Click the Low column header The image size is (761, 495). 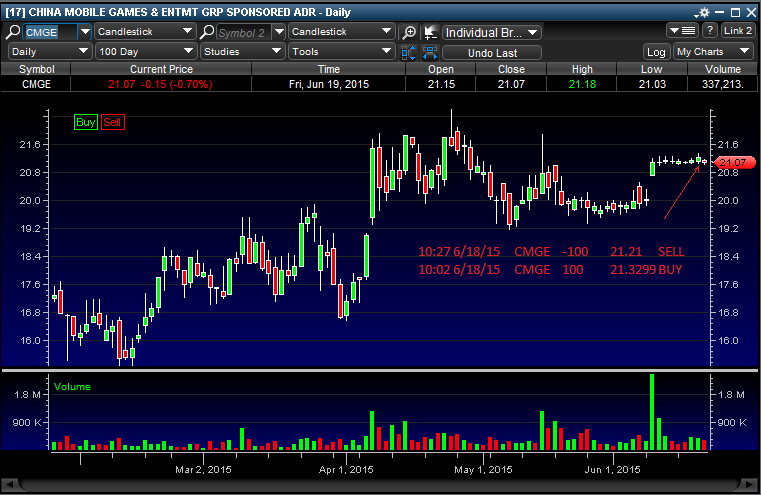(652, 69)
